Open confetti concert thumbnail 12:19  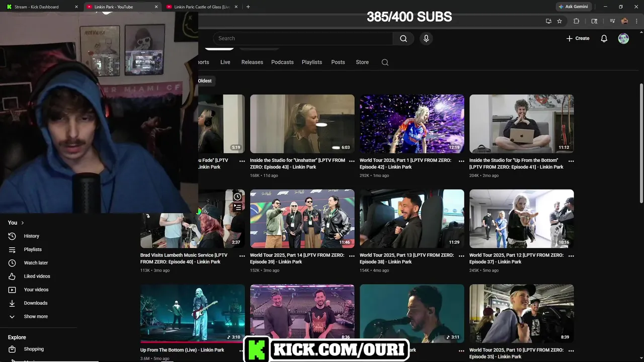(412, 124)
